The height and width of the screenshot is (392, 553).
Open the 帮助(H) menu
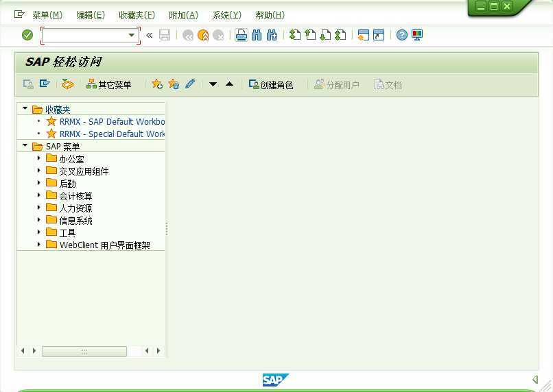[270, 15]
